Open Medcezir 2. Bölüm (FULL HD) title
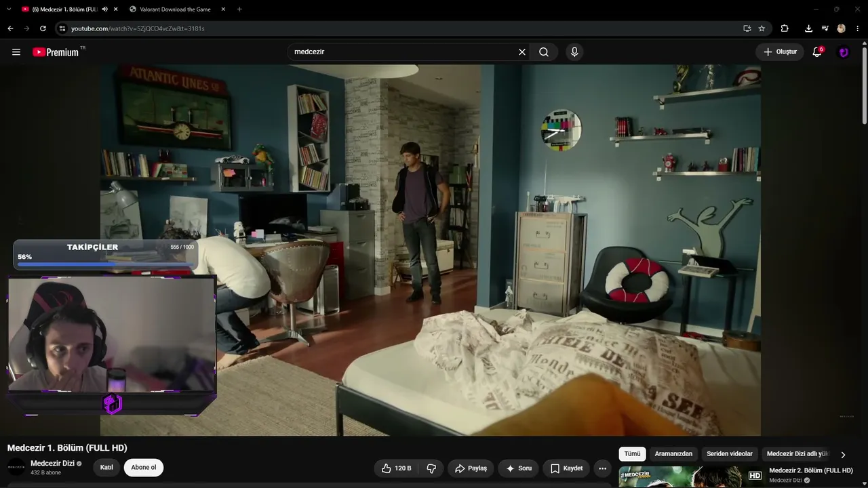 (x=811, y=470)
